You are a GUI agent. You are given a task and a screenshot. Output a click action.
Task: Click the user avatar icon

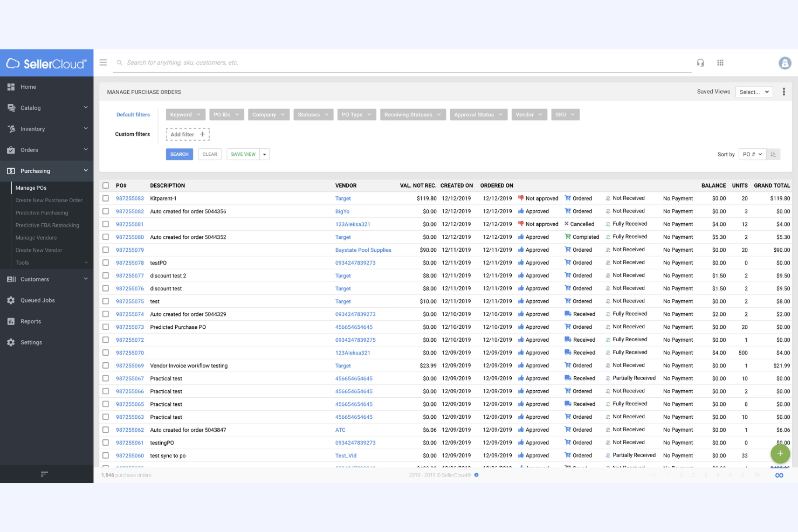785,63
